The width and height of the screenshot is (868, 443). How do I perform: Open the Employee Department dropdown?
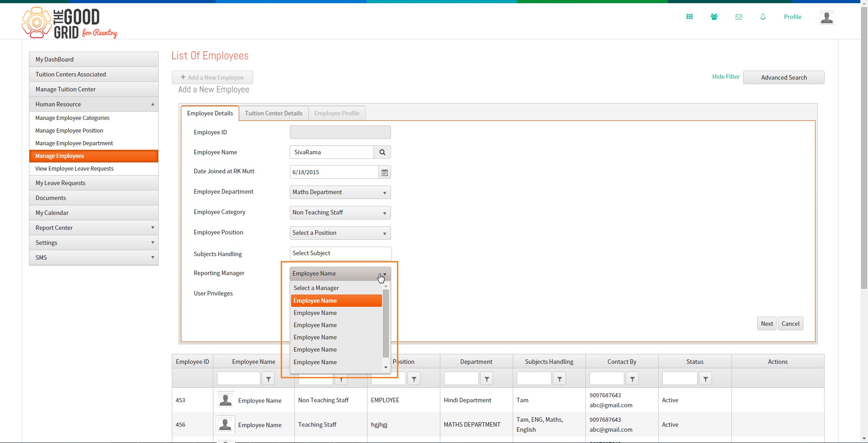[340, 192]
